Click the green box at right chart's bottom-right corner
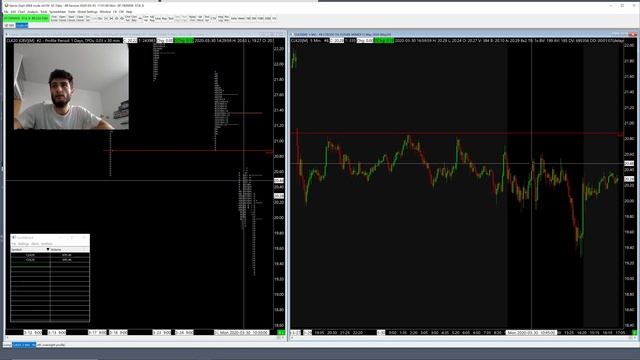Viewport: 640px width, 360px height. pos(634,333)
